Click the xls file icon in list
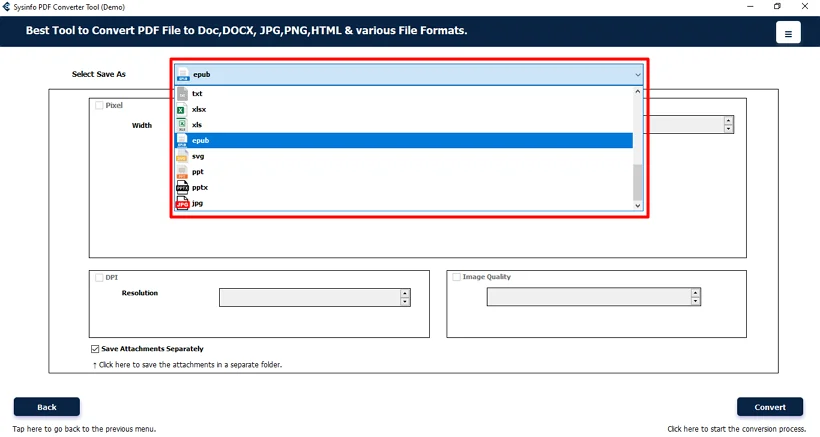Viewport: 820px width, 437px height. 181,125
